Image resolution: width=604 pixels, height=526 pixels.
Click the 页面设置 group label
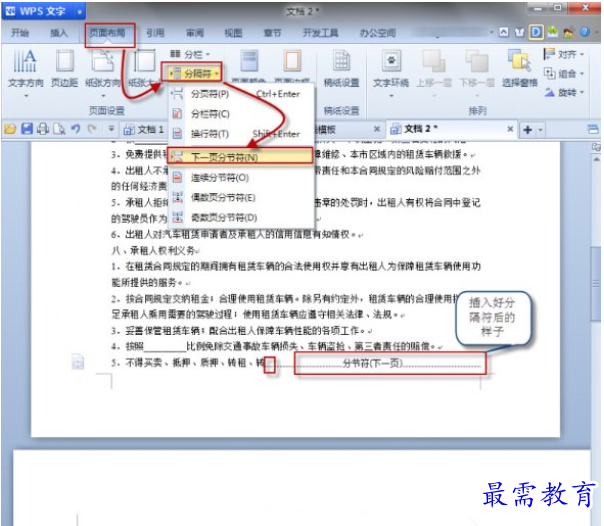(x=107, y=111)
